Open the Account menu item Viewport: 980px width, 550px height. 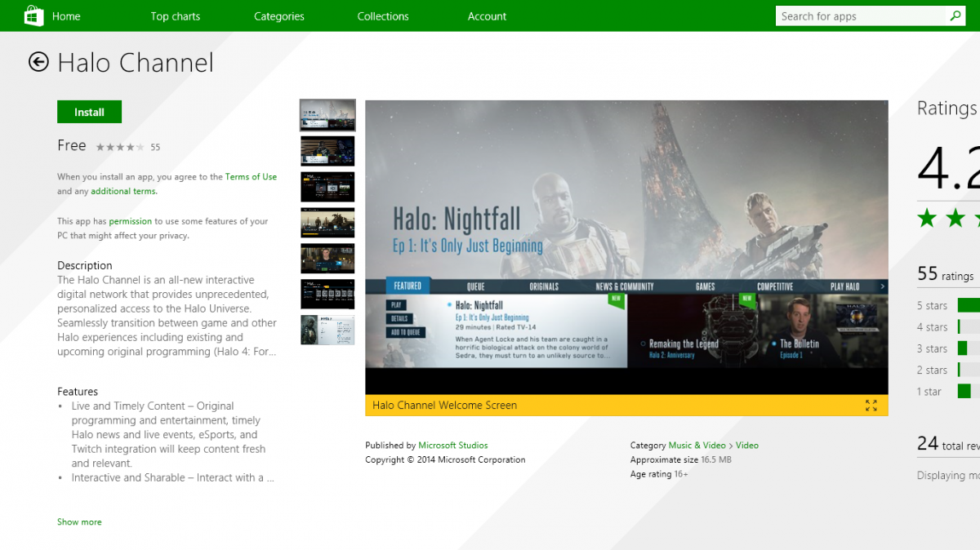click(487, 16)
